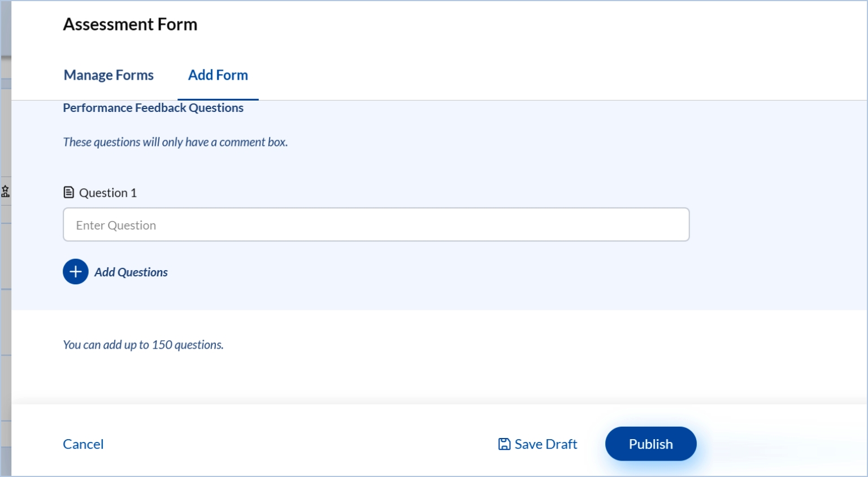Click the comment box only note text
Image resolution: width=868 pixels, height=477 pixels.
[x=175, y=142]
